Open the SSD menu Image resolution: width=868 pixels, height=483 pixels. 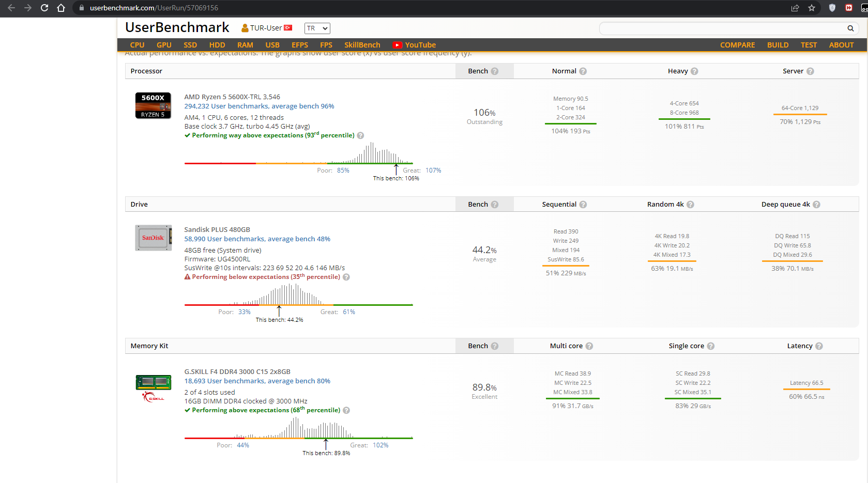point(190,45)
